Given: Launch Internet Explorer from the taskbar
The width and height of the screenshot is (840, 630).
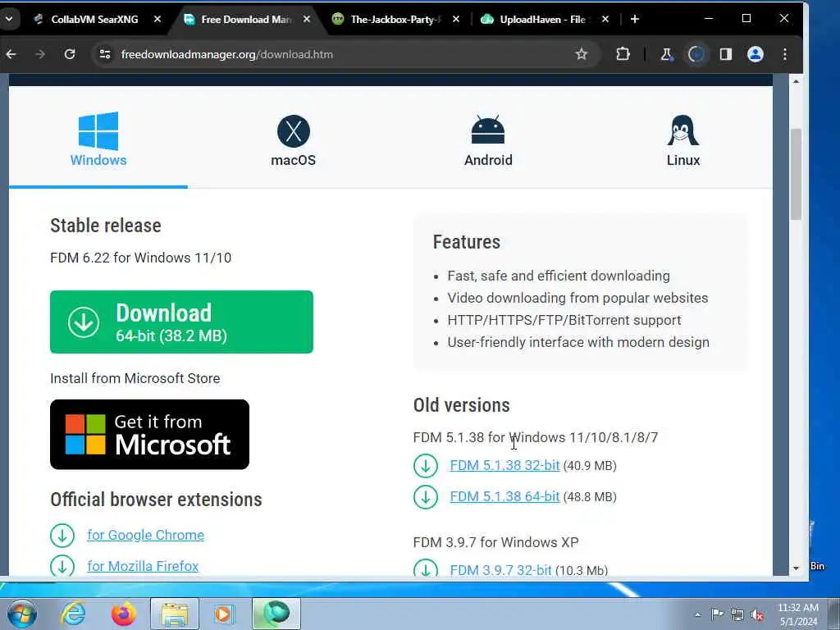Looking at the screenshot, I should click(73, 614).
